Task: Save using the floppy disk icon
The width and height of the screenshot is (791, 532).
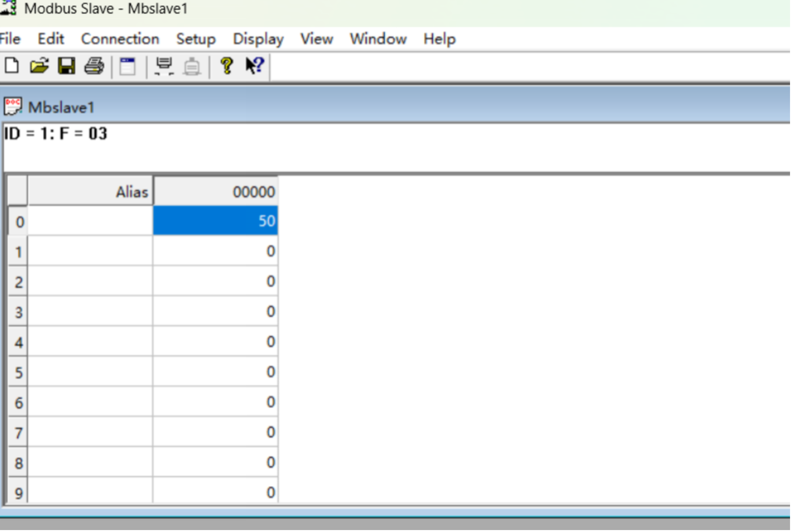Action: (67, 66)
